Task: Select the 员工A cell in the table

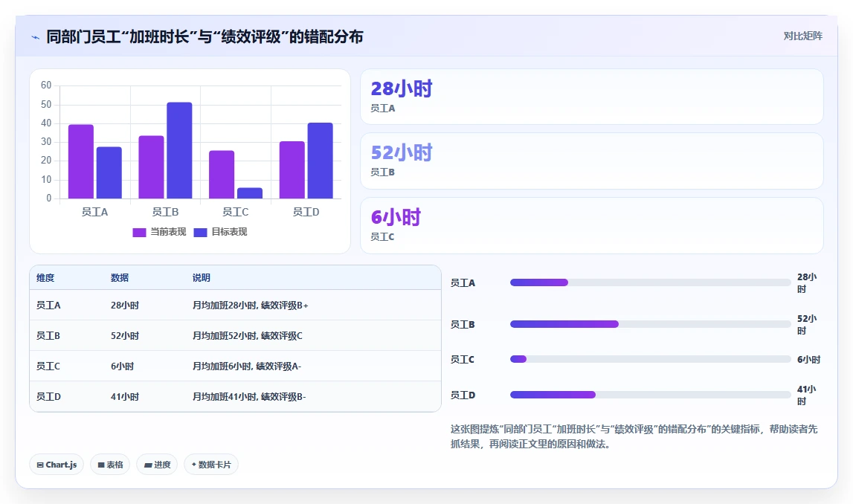Action: [x=48, y=306]
